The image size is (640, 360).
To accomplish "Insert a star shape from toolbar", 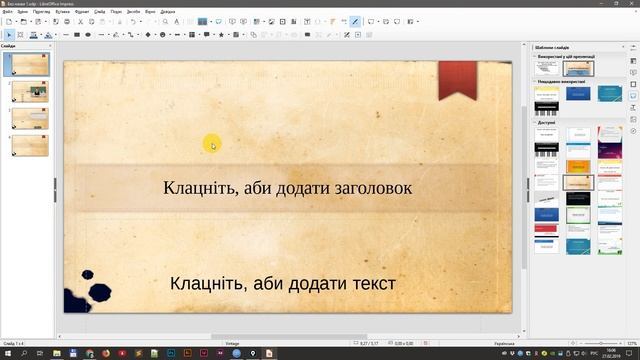I will point(221,35).
